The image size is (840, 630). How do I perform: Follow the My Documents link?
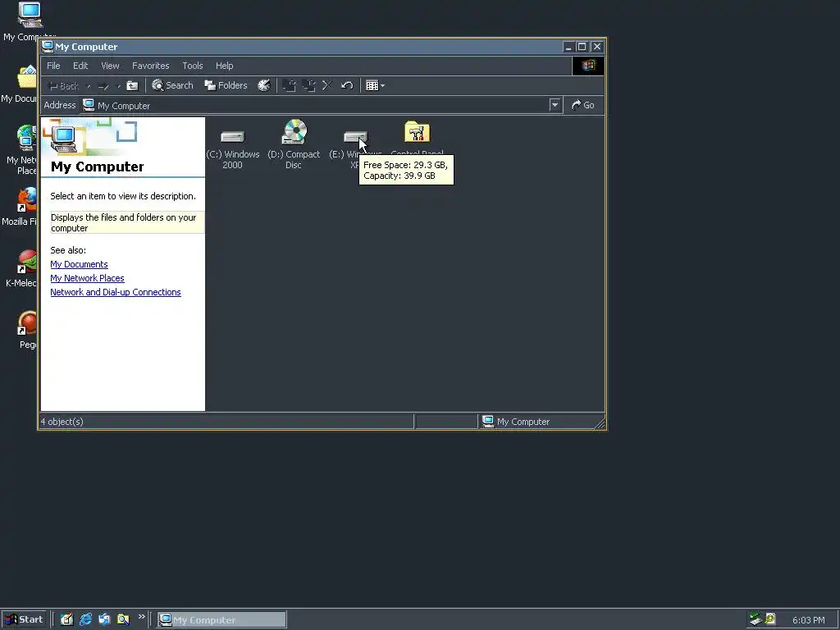[79, 264]
